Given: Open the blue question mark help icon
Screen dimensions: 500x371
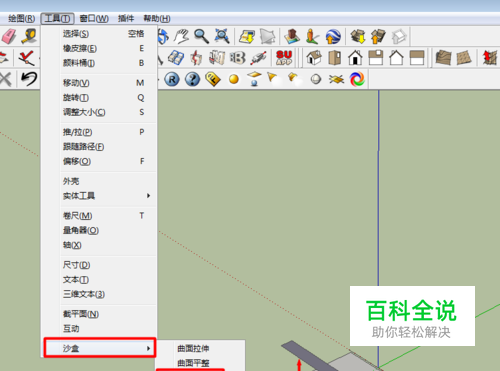Looking at the screenshot, I should click(192, 79).
